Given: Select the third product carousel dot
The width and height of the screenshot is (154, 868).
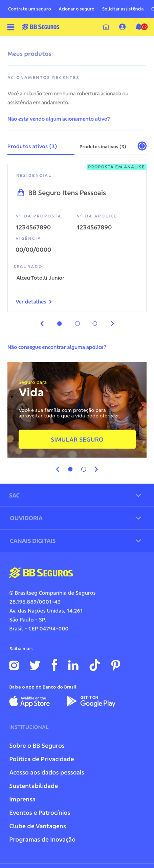Looking at the screenshot, I should click(95, 324).
